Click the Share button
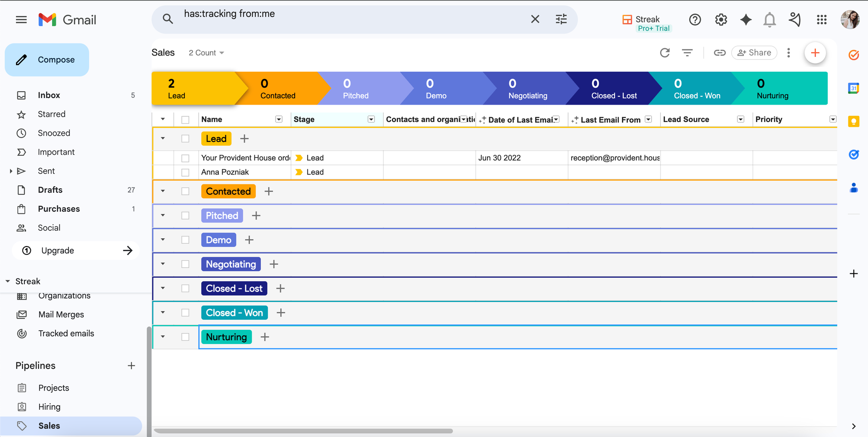 [x=754, y=53]
